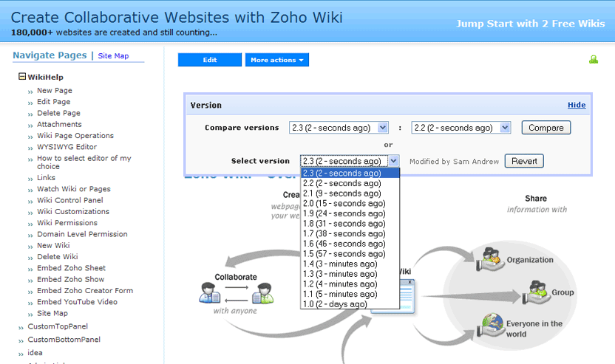Open the Attachments tree item
This screenshot has width=615, height=364.
59,125
